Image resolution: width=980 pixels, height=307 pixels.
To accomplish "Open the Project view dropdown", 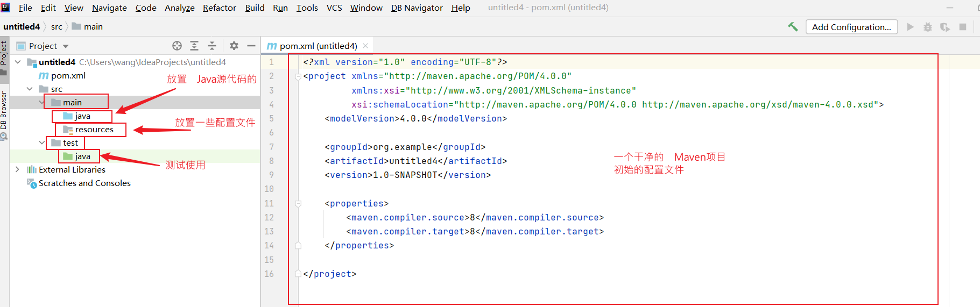I will click(x=66, y=46).
